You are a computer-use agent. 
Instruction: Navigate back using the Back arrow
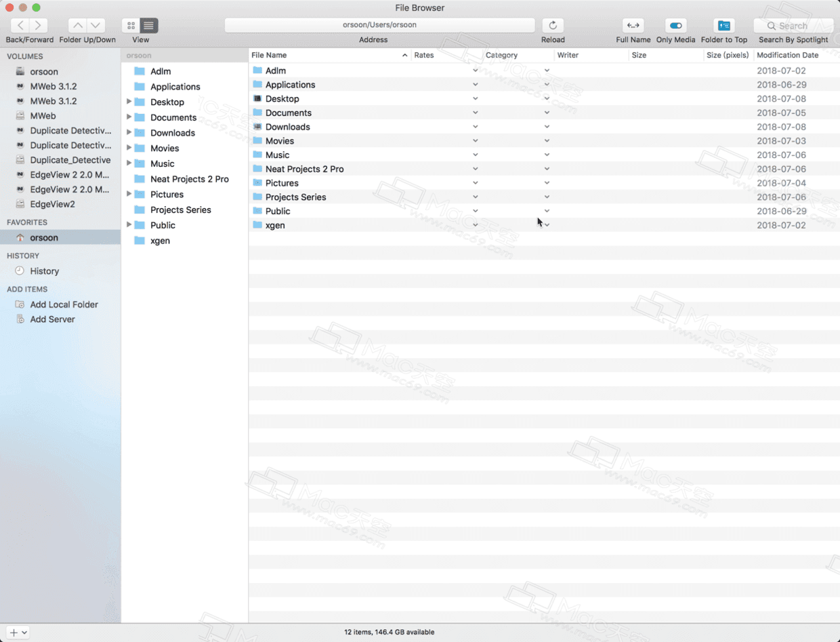pos(19,25)
